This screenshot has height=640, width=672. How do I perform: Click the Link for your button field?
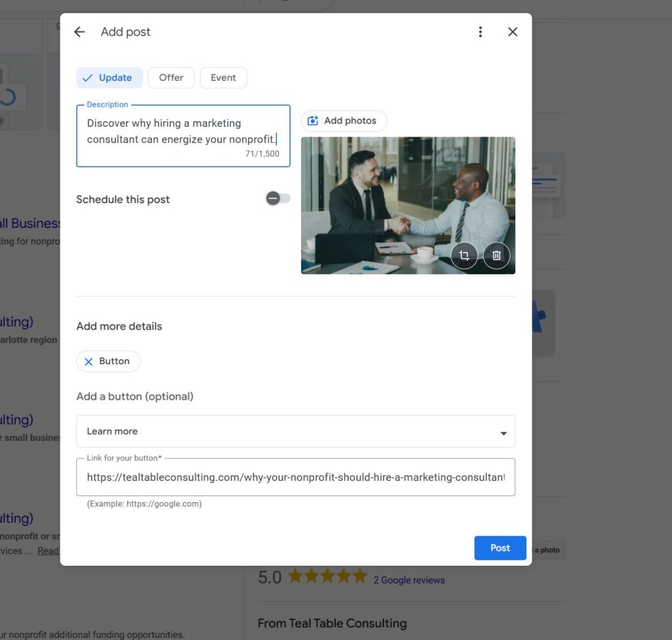tap(295, 477)
